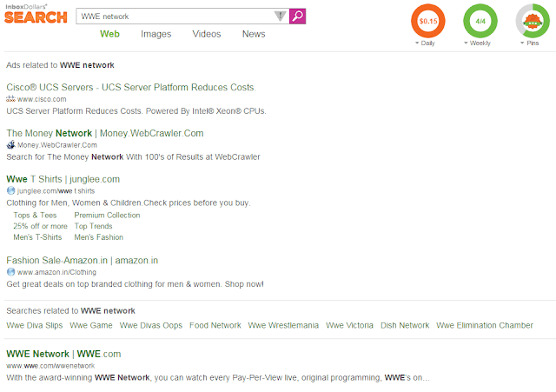
Task: Click the Top Trends sublink
Action: [93, 226]
